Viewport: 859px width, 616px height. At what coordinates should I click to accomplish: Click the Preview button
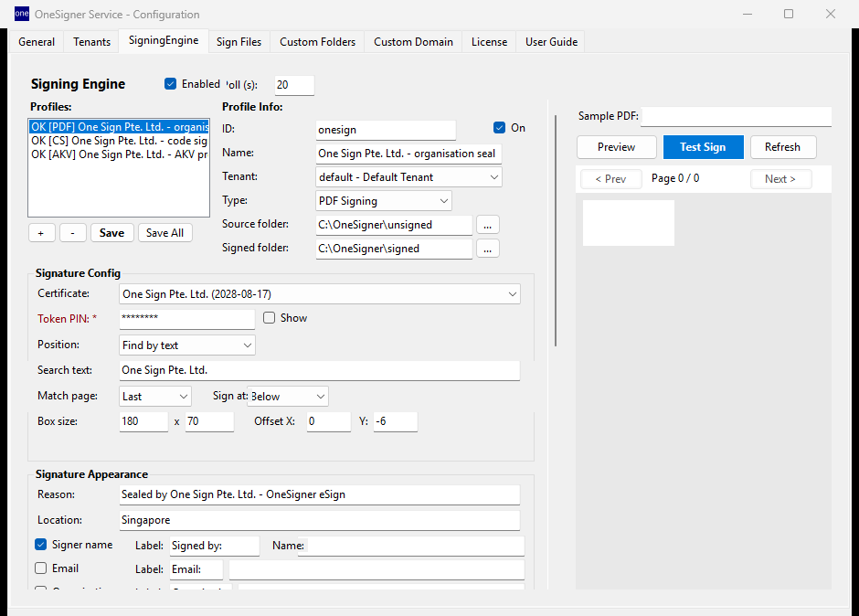[616, 147]
